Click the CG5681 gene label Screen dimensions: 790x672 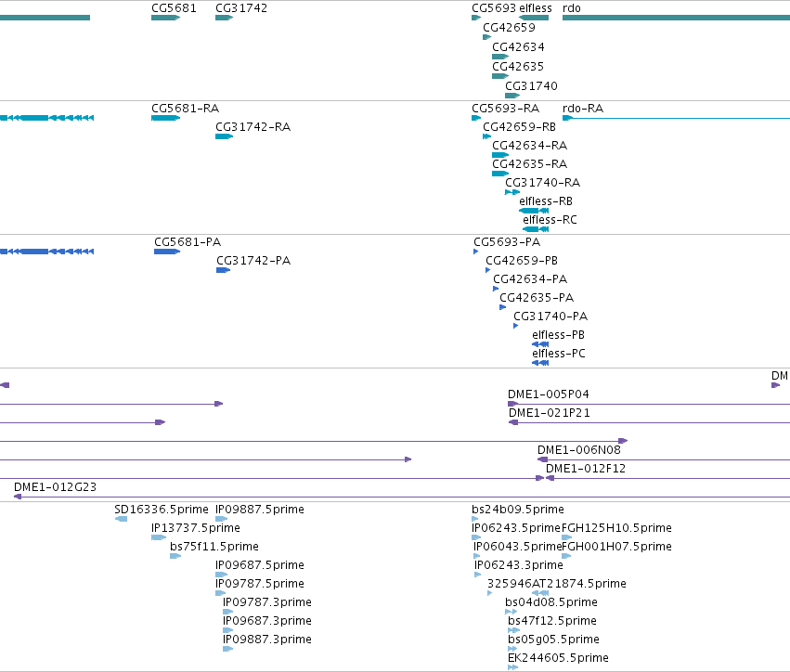tap(174, 8)
